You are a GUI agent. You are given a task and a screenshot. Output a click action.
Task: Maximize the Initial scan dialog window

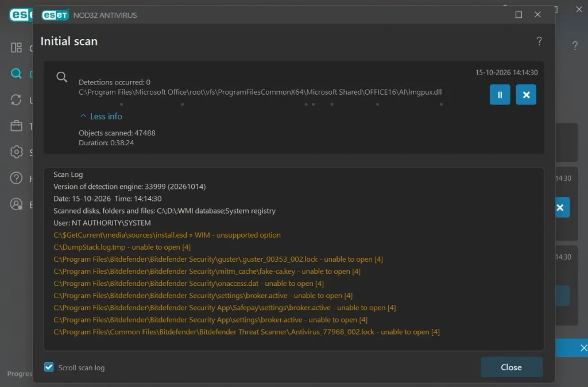(519, 14)
